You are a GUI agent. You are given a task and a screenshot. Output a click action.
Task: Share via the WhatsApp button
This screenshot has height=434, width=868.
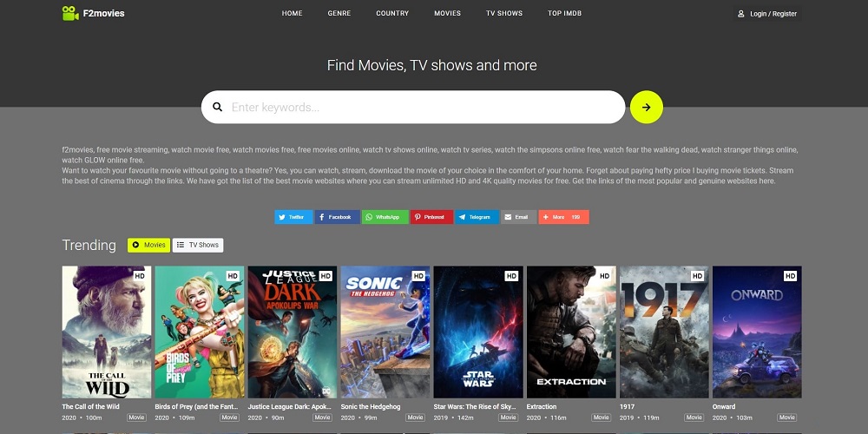[385, 217]
